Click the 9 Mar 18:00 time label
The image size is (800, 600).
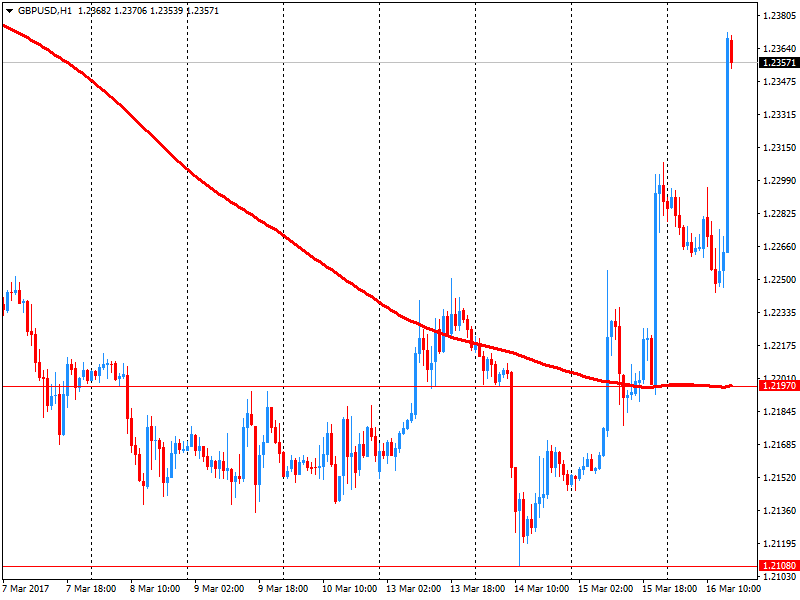283,589
